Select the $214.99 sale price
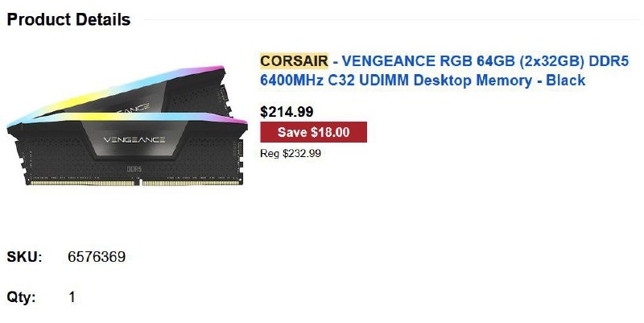 [287, 112]
